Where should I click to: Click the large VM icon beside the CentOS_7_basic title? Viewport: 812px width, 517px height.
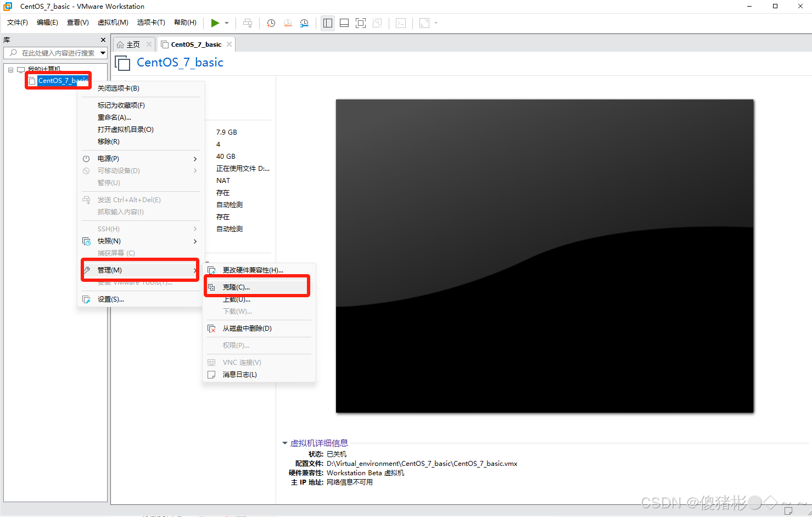point(122,63)
